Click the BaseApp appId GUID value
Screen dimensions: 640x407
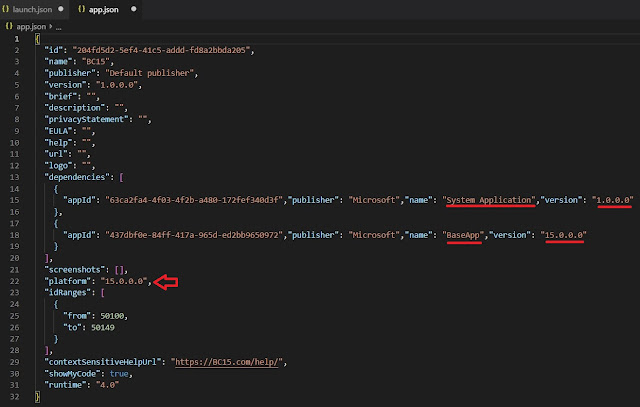click(x=194, y=235)
